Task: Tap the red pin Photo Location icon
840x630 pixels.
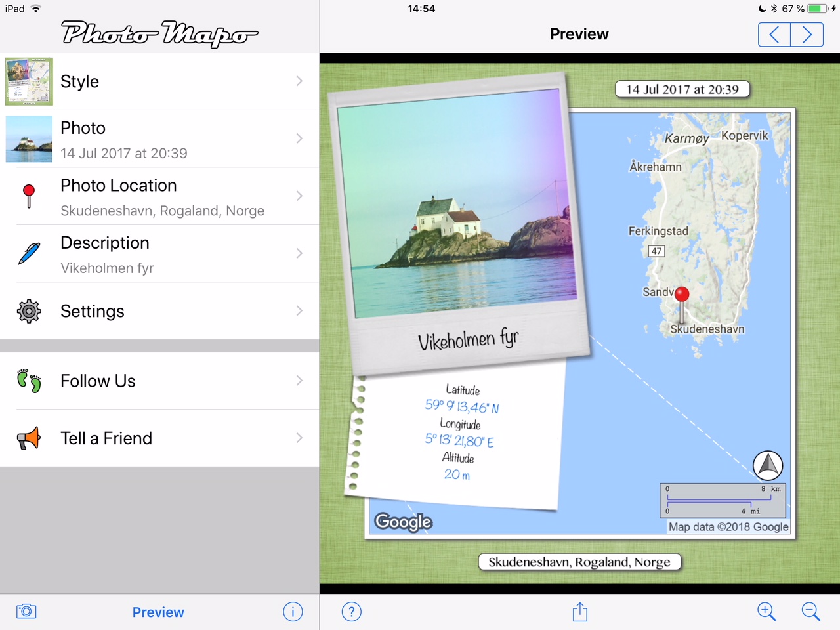Action: (29, 196)
